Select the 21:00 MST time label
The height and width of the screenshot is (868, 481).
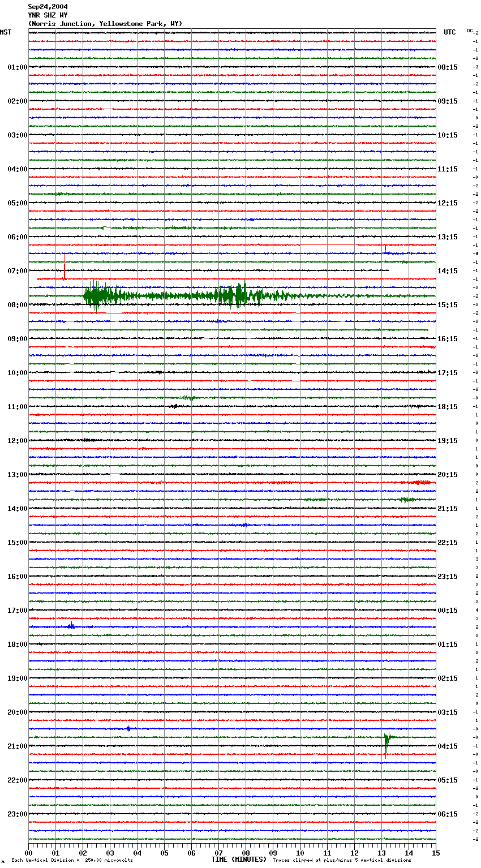click(x=18, y=746)
